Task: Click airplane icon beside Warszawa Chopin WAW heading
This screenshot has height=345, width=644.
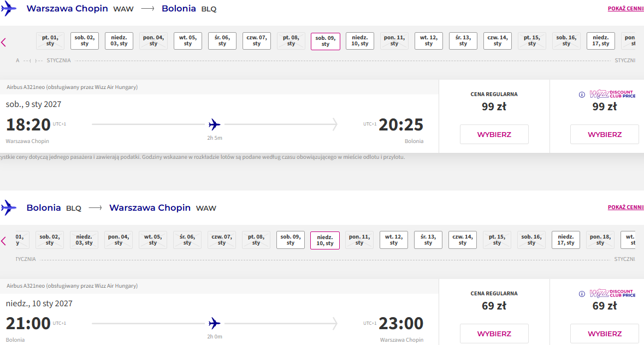Action: pos(9,9)
